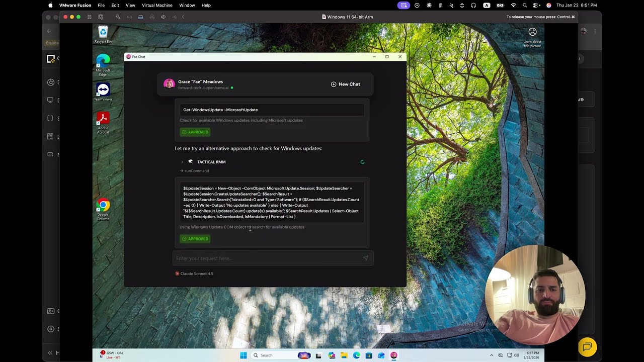This screenshot has height=362, width=644.
Task: Open Google Chrome desktop shortcut
Action: tap(103, 209)
